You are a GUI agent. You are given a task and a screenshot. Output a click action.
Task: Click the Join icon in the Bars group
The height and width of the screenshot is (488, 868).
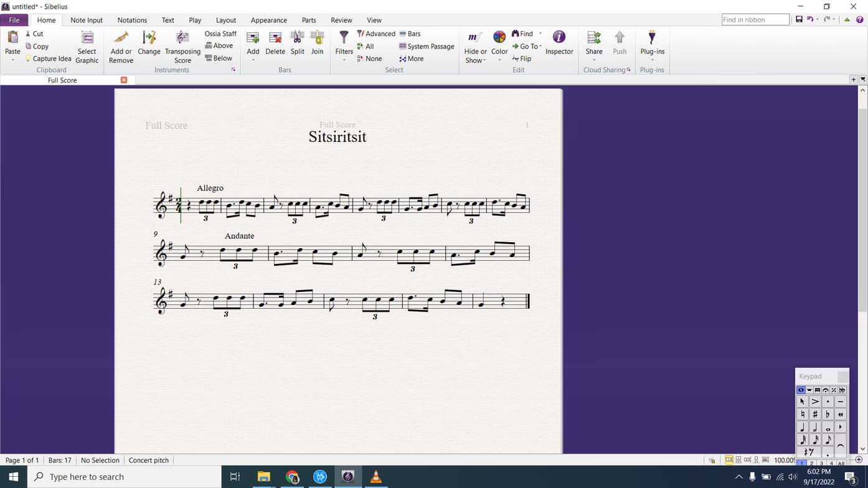coord(317,44)
